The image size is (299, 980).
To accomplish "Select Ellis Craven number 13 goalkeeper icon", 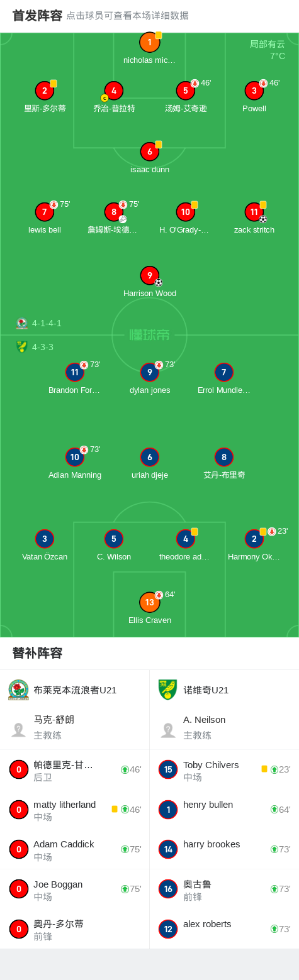I will pos(150,602).
